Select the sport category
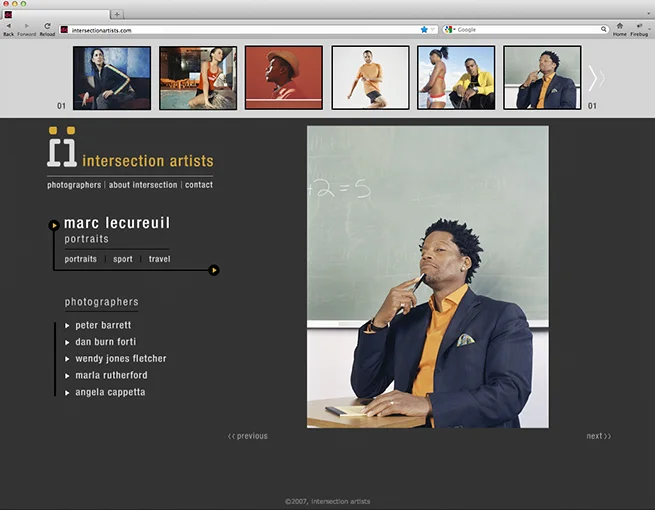Screen dimensions: 655x510 [x=123, y=259]
